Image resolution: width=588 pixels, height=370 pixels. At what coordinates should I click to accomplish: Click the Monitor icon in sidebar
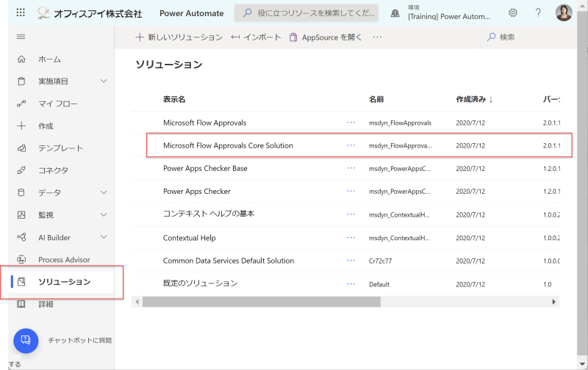pos(21,215)
